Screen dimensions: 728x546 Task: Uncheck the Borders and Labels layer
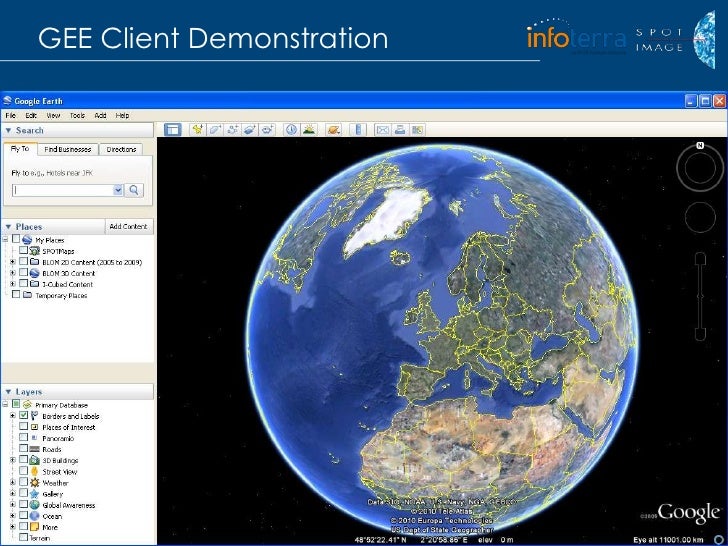tap(23, 415)
